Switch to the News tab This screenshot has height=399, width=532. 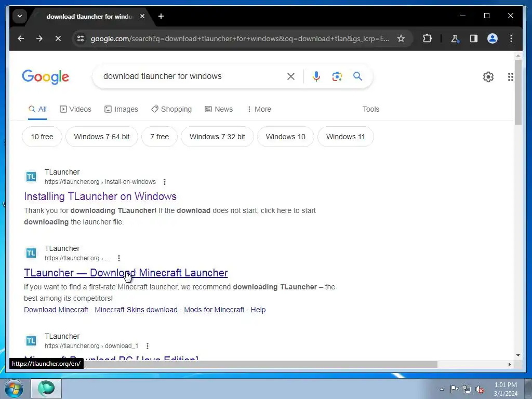(x=219, y=109)
